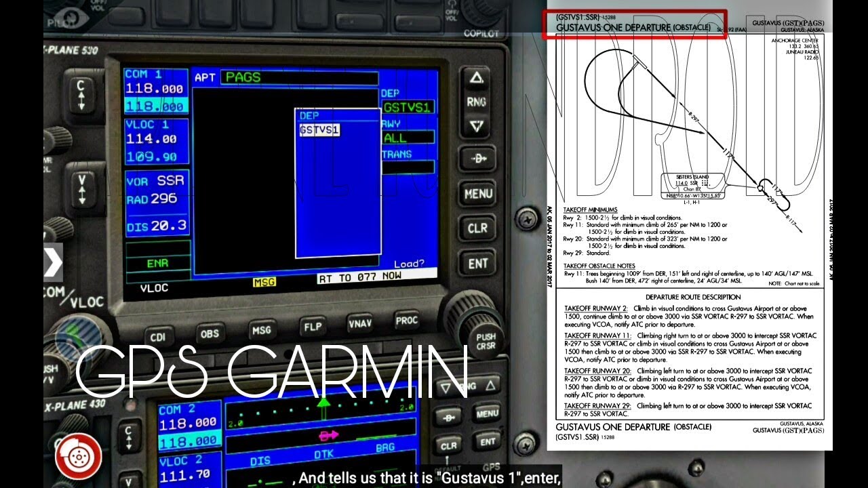Screen dimensions: 868x488
Task: Select the VNAV key
Action: point(360,323)
